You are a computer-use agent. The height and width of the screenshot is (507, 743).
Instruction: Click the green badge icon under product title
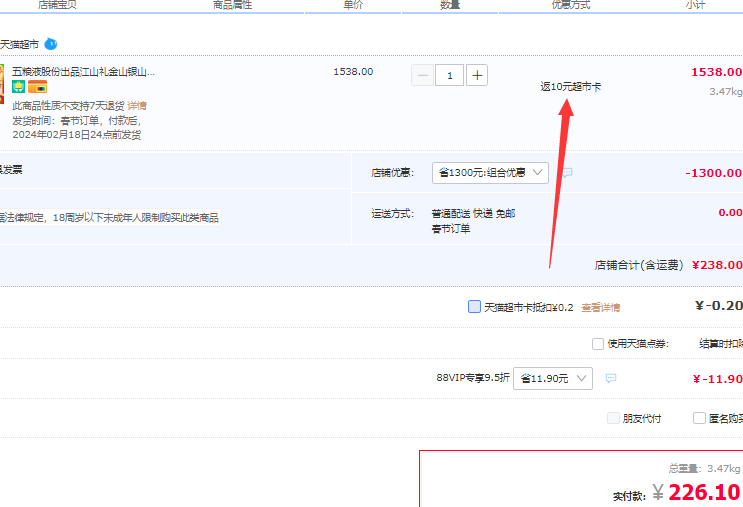(x=18, y=87)
